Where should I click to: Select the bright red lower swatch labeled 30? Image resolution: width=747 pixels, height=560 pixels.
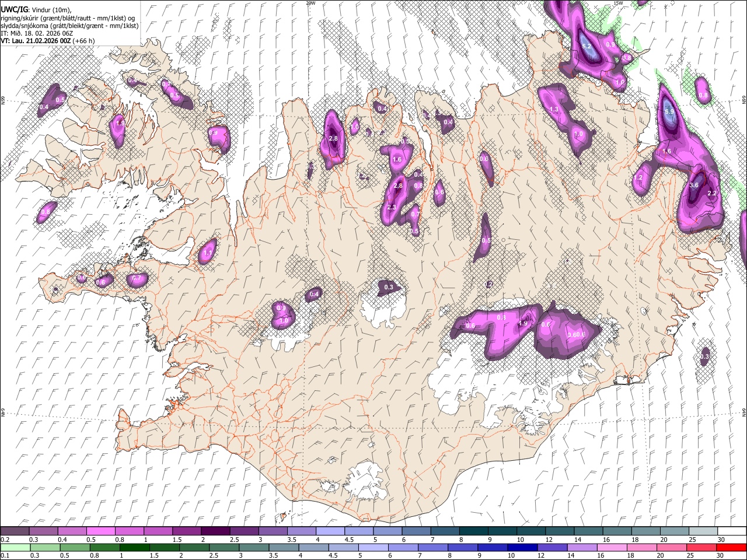coord(732,547)
